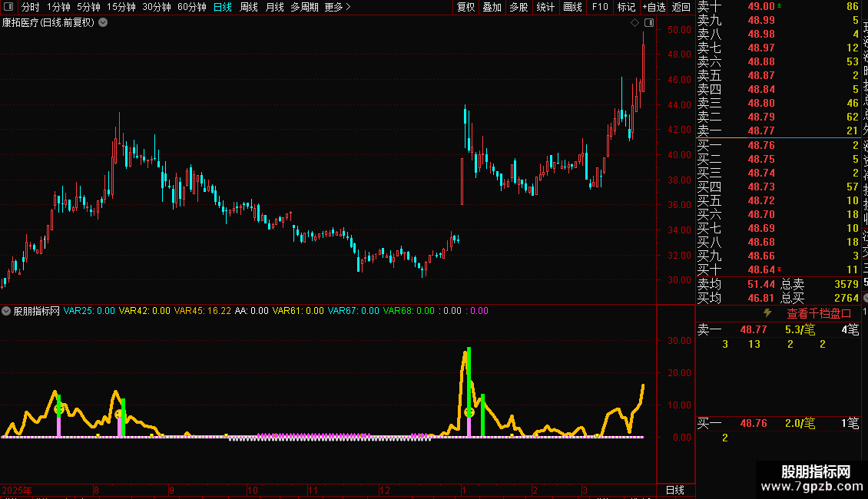Click 卖五 price 48.87 row
This screenshot has height=499, width=868.
(778, 76)
